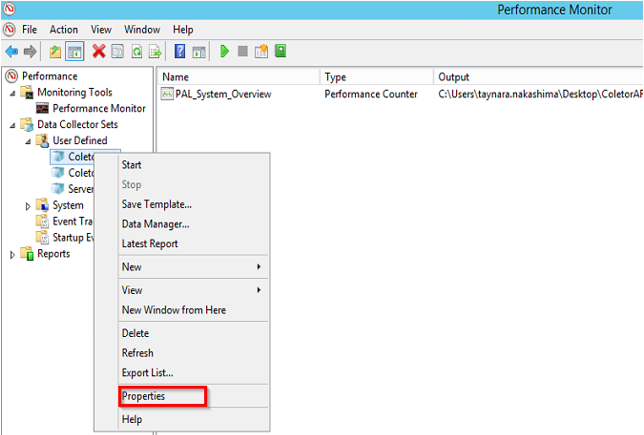Sort by the Type column header
Image resolution: width=644 pixels, height=435 pixels.
pyautogui.click(x=376, y=77)
